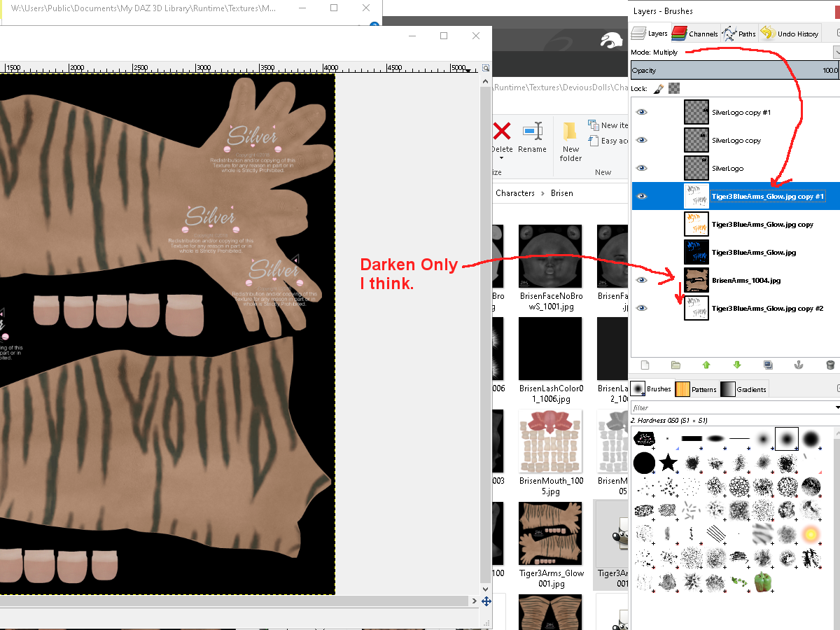This screenshot has height=630, width=840.
Task: Open the brush filter dropdown arrow
Action: point(837,407)
